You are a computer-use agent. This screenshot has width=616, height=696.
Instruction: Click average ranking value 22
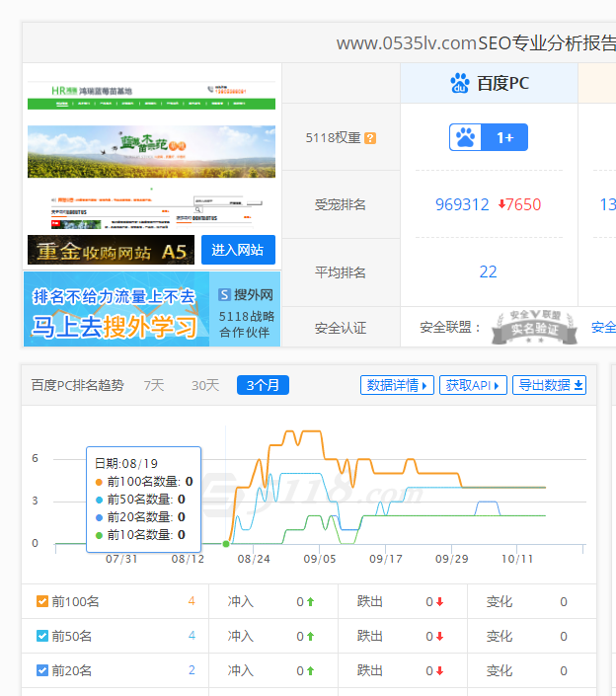coord(489,271)
